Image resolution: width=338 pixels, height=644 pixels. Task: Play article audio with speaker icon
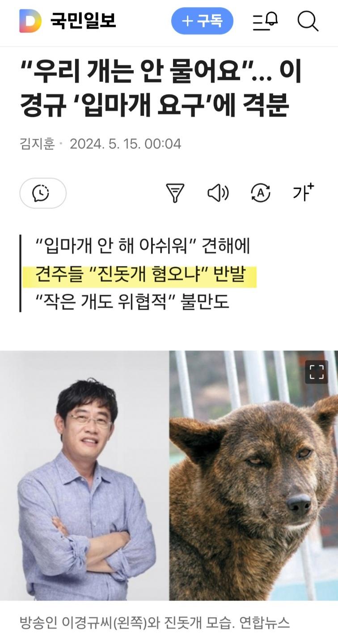pos(218,193)
